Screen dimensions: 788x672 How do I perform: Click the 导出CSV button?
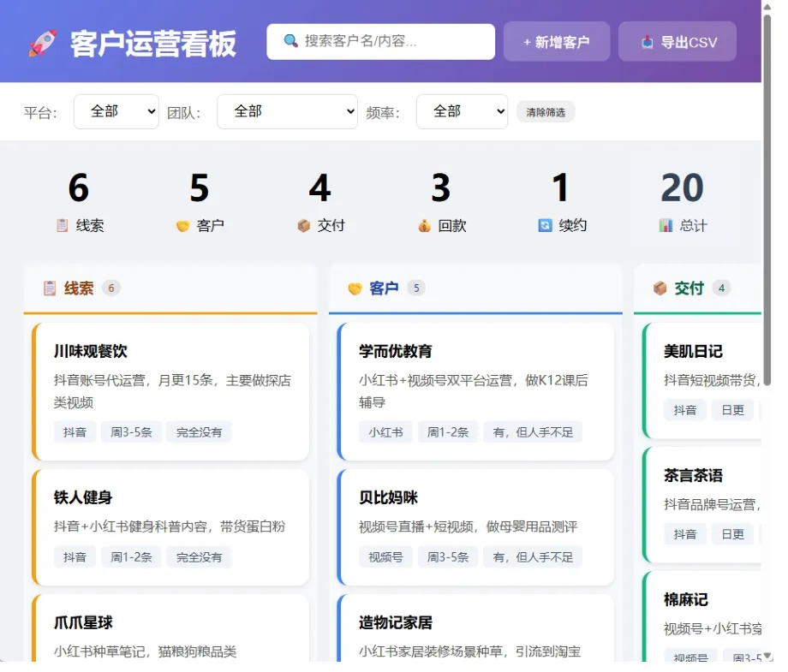pyautogui.click(x=678, y=42)
